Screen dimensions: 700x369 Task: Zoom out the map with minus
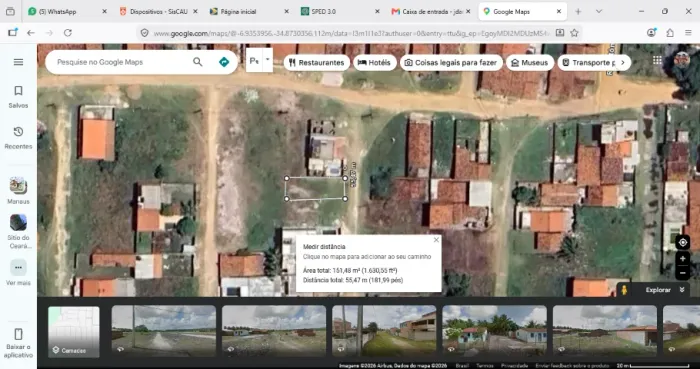683,273
